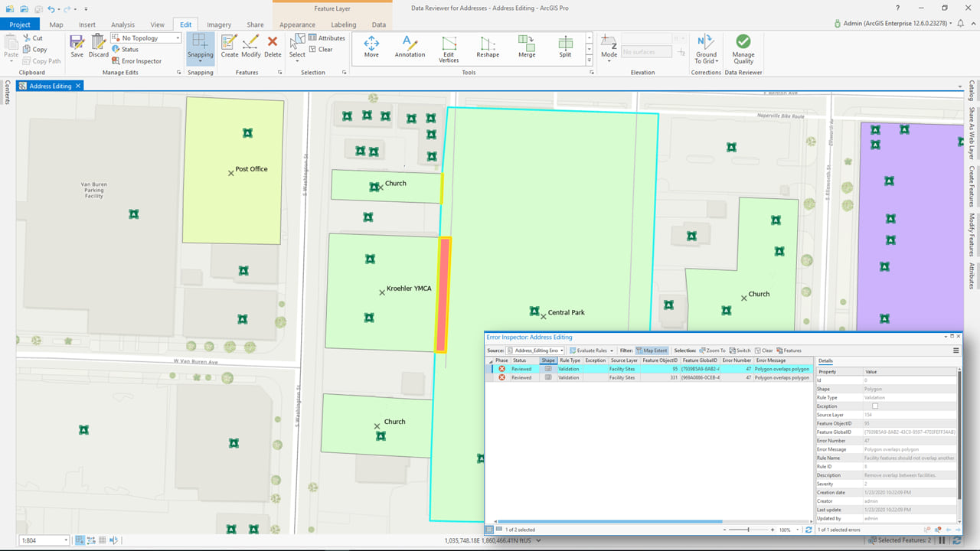The image size is (980, 551).
Task: Open the No Topology dropdown
Action: (x=146, y=38)
